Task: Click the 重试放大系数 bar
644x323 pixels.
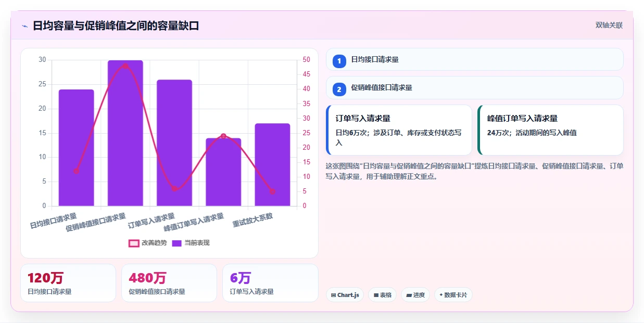Action: coord(272,165)
